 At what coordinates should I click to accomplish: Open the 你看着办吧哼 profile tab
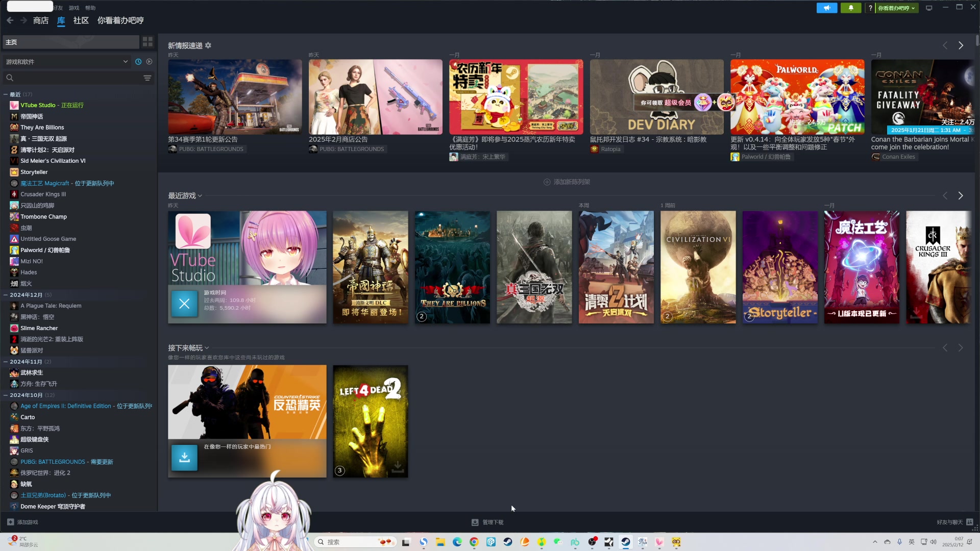120,20
